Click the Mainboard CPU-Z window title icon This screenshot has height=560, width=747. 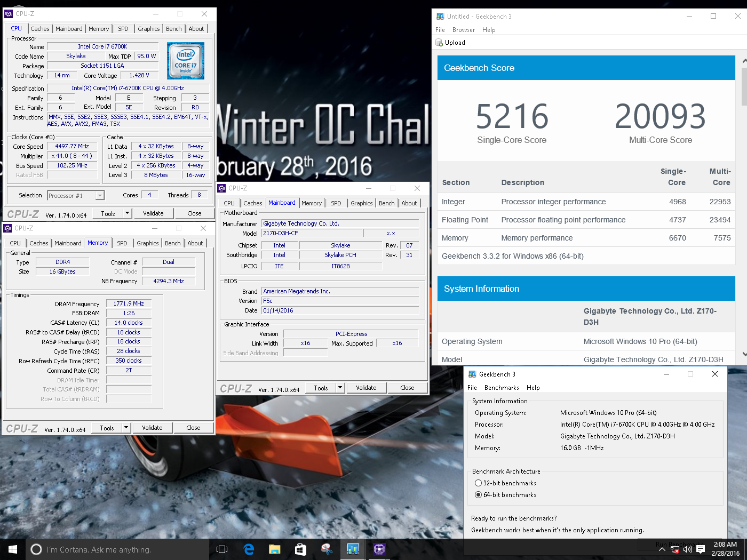coord(221,188)
